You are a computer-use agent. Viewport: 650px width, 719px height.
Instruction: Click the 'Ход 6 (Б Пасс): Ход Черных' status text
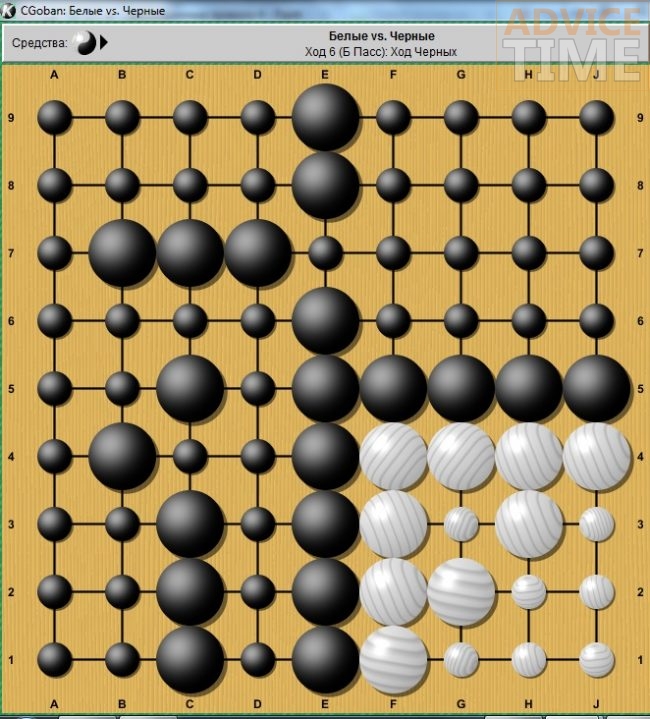click(x=381, y=52)
